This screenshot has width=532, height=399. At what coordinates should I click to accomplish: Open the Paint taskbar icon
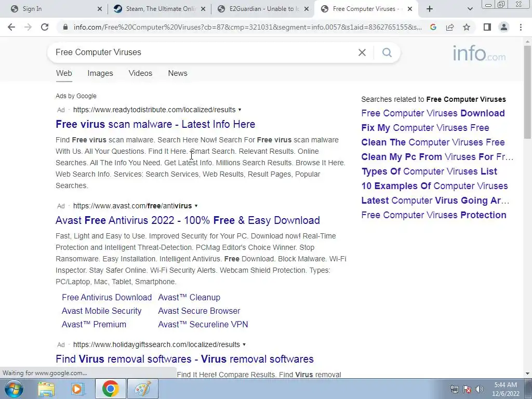143,389
